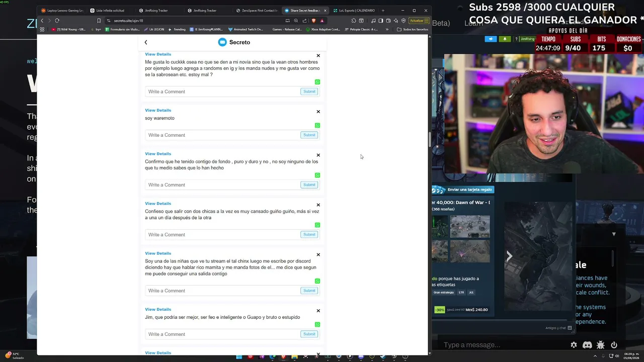Close the Share Secret feedback tab
This screenshot has height=362, width=644.
tap(325, 10)
